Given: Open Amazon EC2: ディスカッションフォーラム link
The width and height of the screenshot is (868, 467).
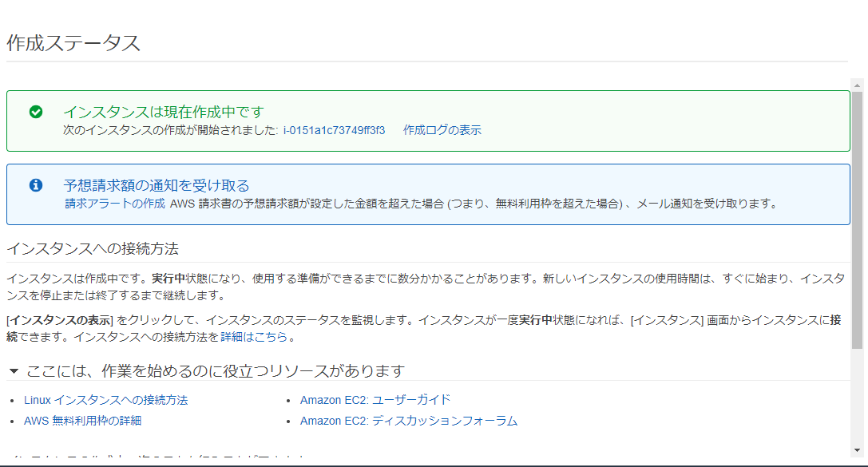Looking at the screenshot, I should [x=409, y=421].
